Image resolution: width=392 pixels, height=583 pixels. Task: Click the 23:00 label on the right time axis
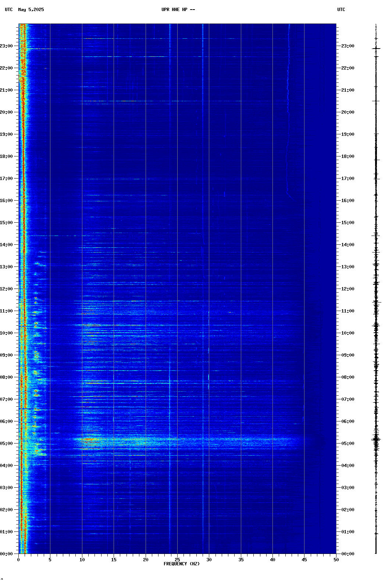pyautogui.click(x=348, y=46)
